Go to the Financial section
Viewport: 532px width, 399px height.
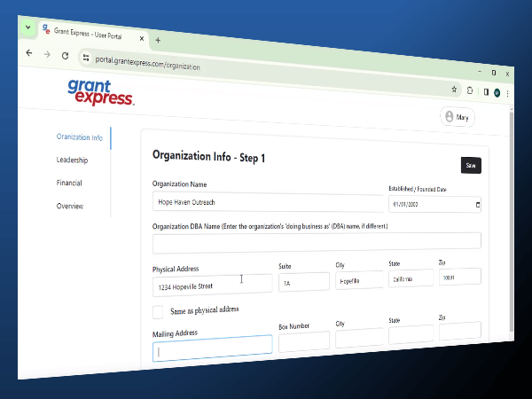pyautogui.click(x=69, y=183)
